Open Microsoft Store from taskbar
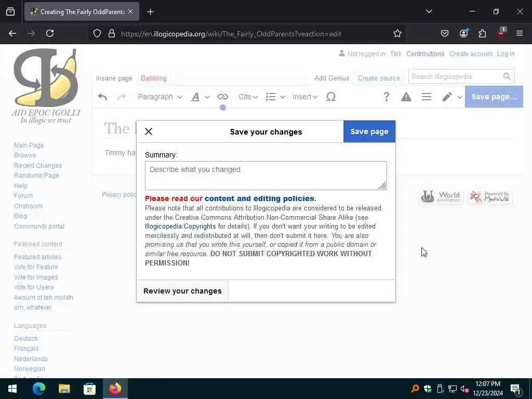Screen dimensions: 532x399 [x=89, y=389]
